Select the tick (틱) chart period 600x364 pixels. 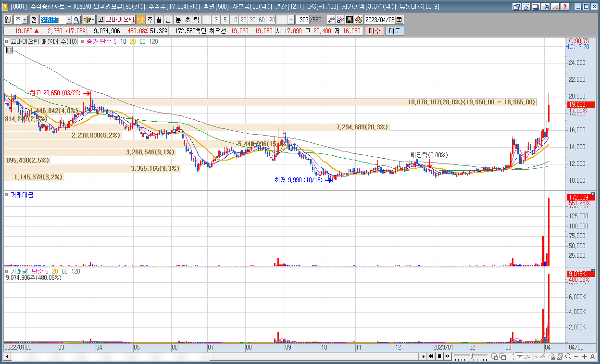[x=196, y=20]
